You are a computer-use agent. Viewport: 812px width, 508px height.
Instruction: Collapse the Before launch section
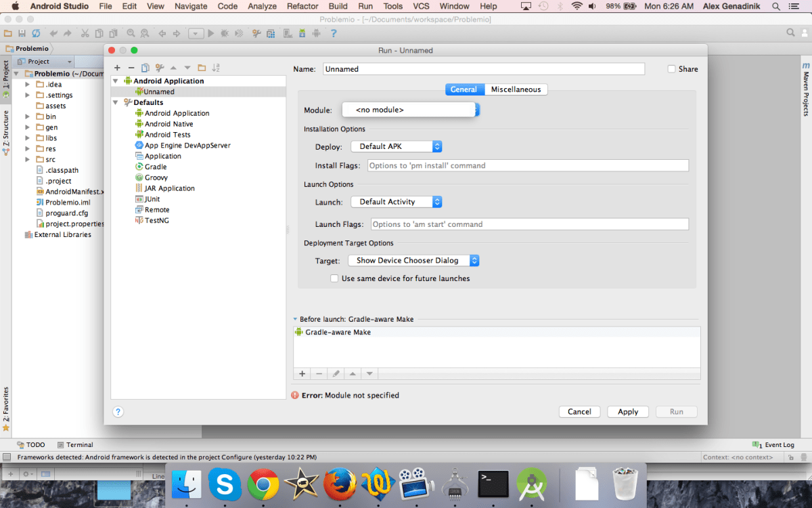tap(295, 319)
